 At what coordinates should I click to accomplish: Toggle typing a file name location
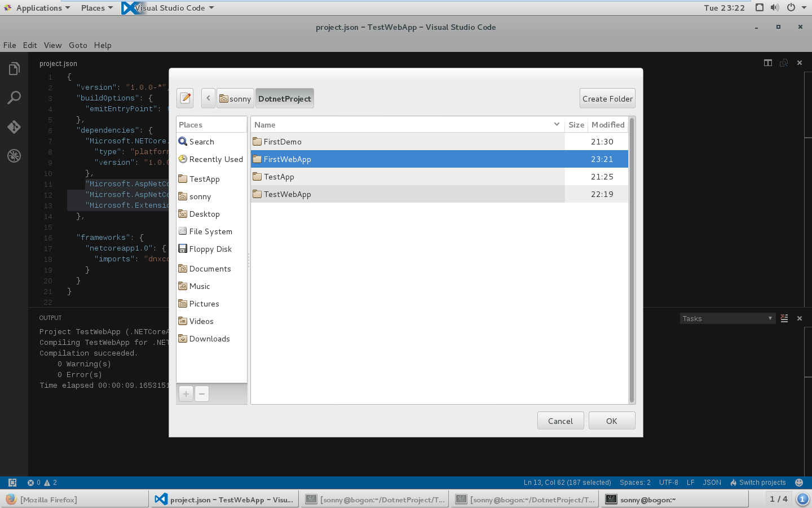click(185, 98)
